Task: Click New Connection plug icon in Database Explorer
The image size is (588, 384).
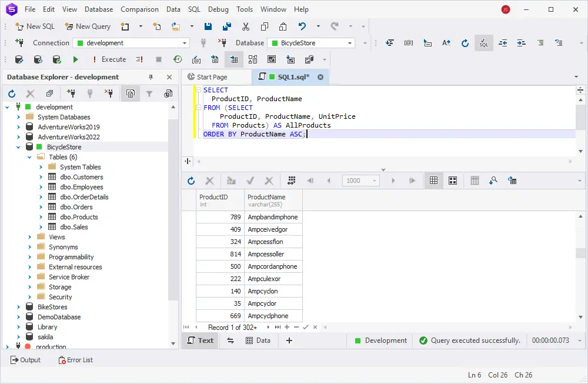Action: [x=71, y=94]
